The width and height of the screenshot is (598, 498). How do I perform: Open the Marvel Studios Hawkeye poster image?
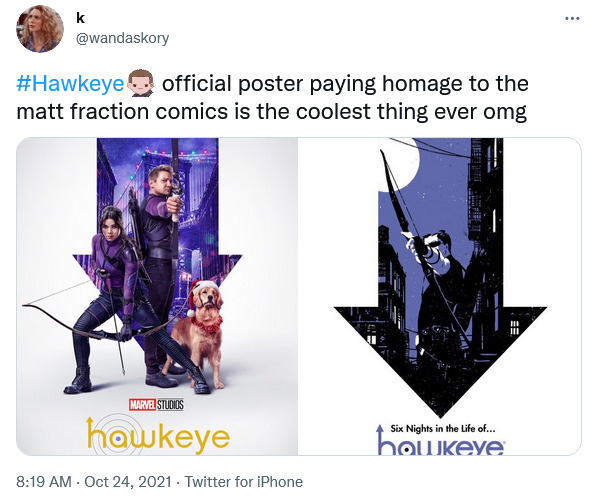coord(157,296)
